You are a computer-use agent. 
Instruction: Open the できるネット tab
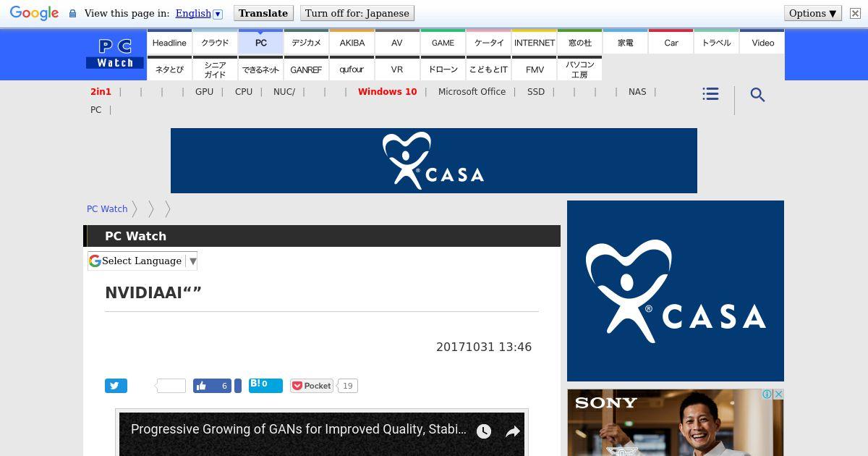[261, 69]
